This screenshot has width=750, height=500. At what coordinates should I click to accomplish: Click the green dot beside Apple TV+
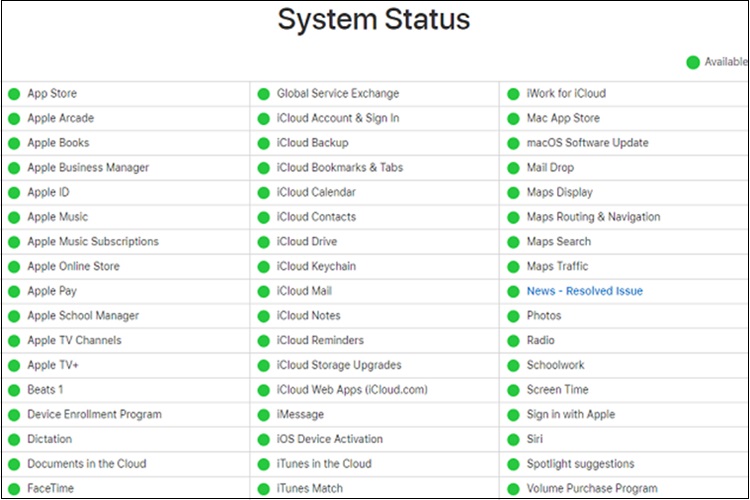point(14,366)
